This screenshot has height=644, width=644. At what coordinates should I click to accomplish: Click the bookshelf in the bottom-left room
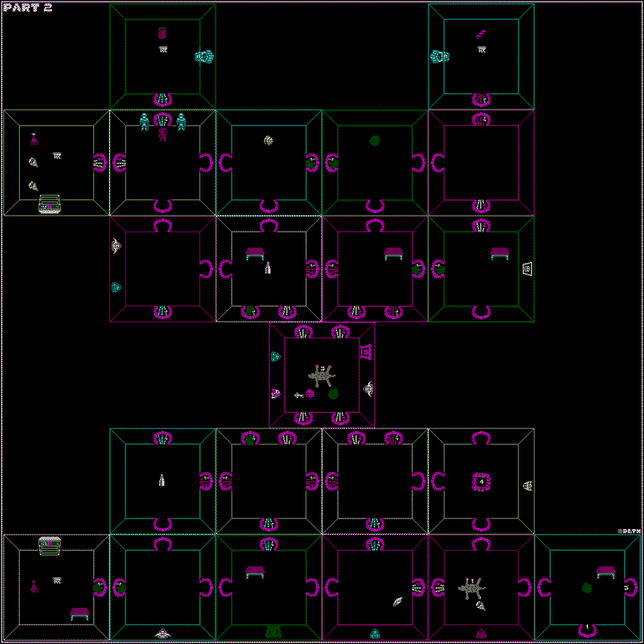[x=50, y=545]
